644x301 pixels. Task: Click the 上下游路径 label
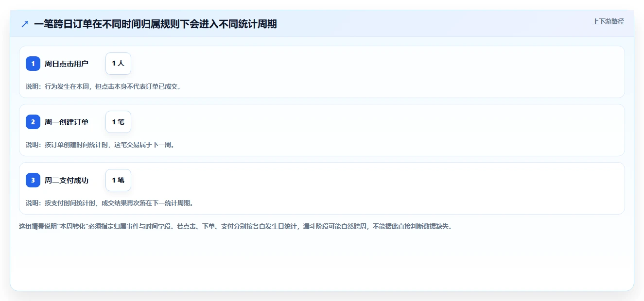click(x=608, y=22)
